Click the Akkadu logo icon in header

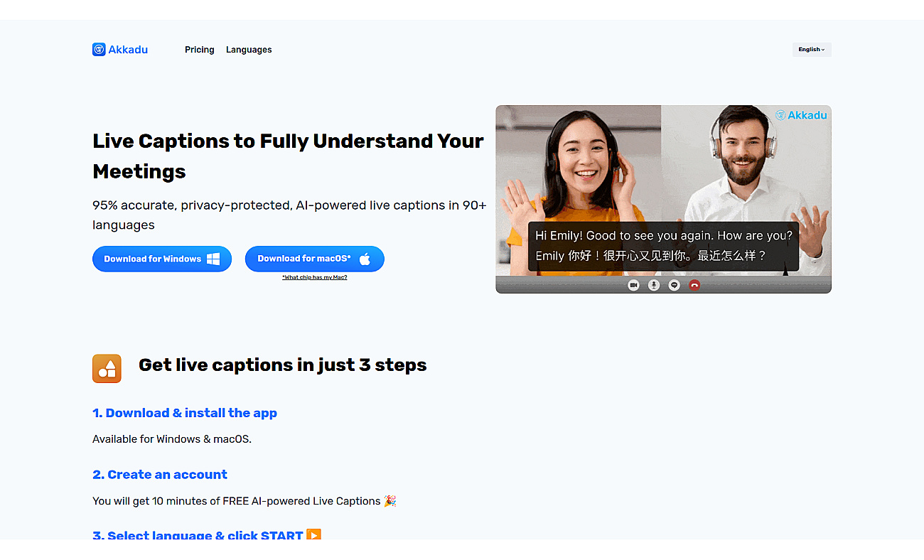point(99,50)
